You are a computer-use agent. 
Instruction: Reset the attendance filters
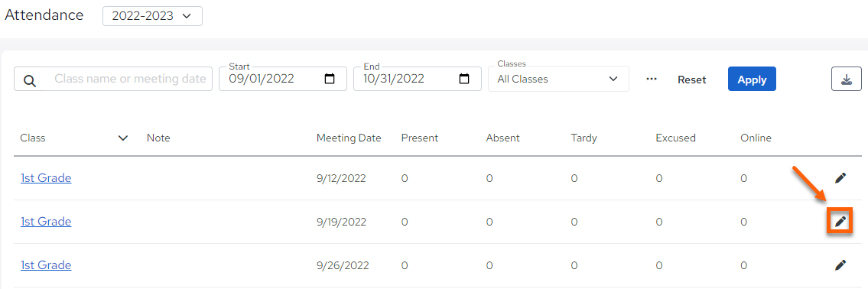[692, 80]
